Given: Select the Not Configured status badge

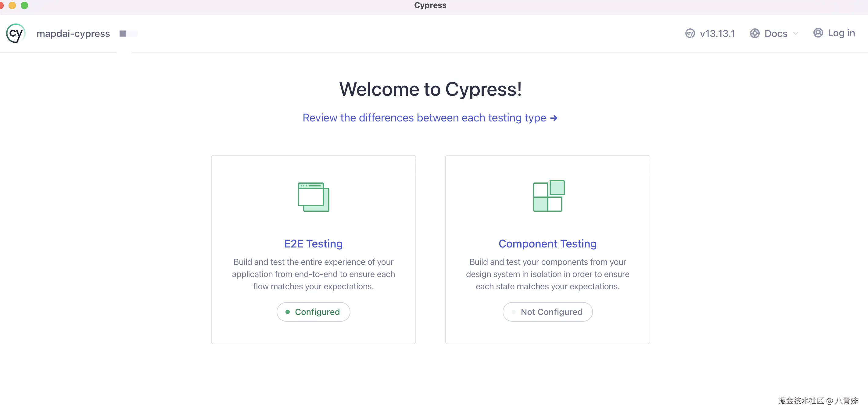Looking at the screenshot, I should 547,312.
